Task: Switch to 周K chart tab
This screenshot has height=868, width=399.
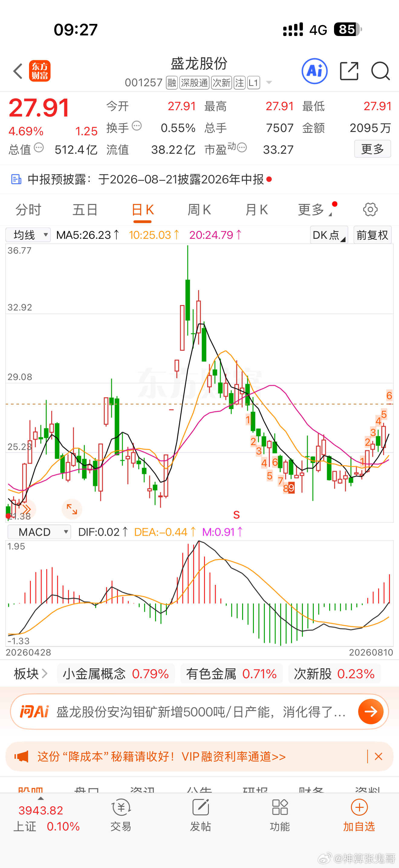Action: click(199, 210)
